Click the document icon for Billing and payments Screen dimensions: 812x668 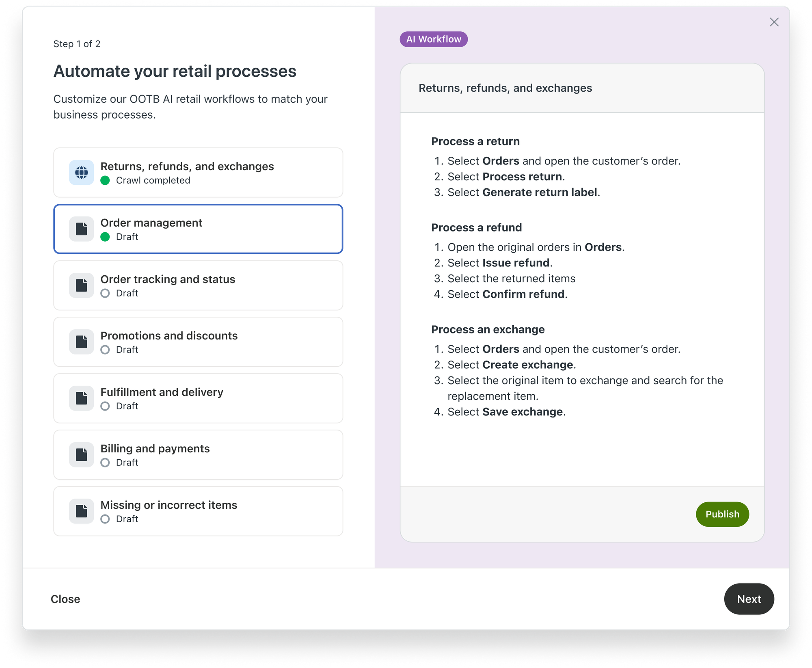pyautogui.click(x=81, y=455)
